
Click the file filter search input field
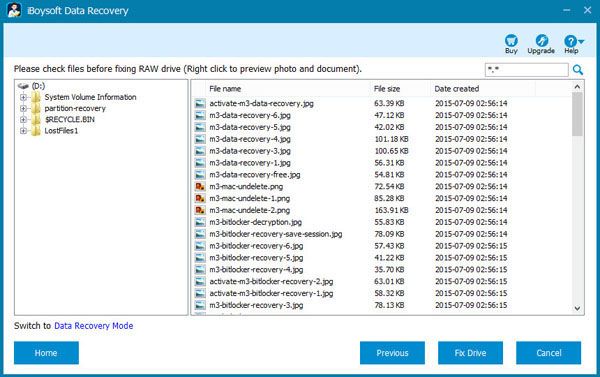click(x=527, y=70)
